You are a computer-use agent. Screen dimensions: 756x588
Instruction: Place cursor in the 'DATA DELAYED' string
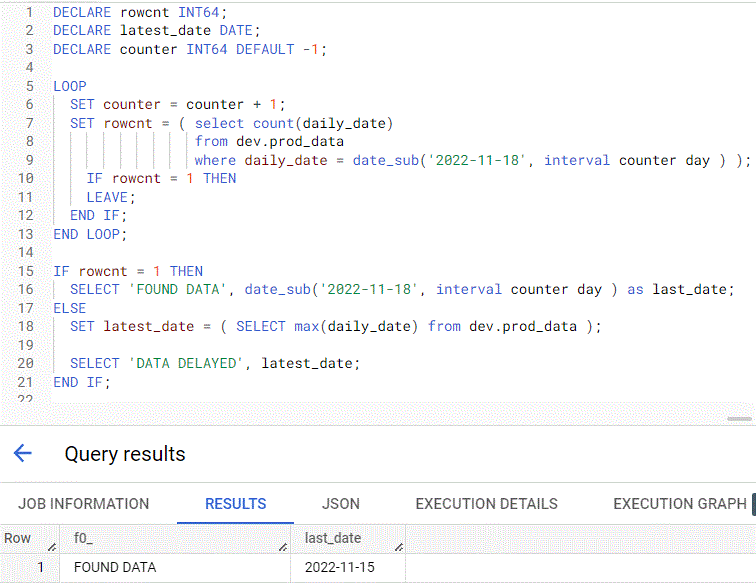coord(186,363)
